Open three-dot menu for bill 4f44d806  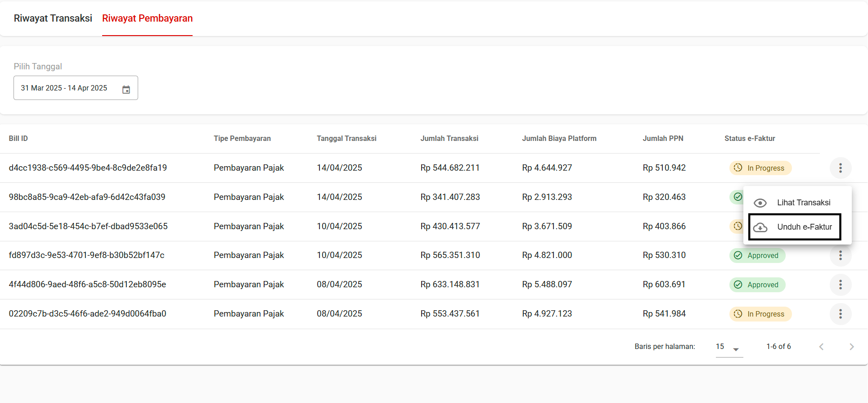coord(840,285)
